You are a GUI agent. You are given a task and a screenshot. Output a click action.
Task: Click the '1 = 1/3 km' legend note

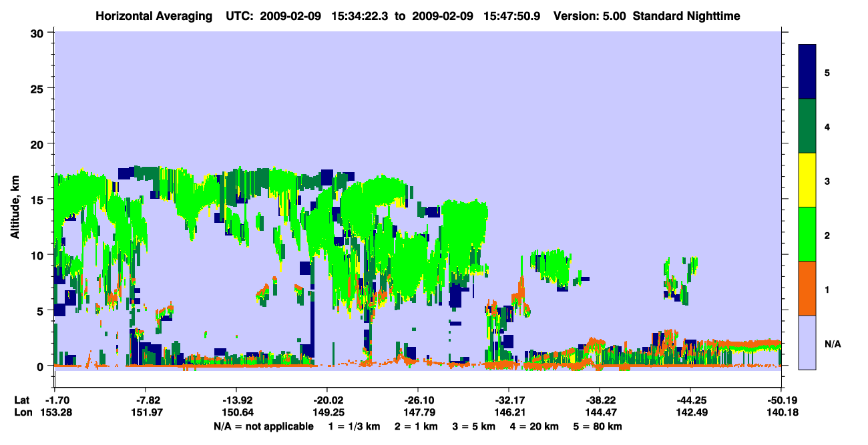[x=353, y=426]
